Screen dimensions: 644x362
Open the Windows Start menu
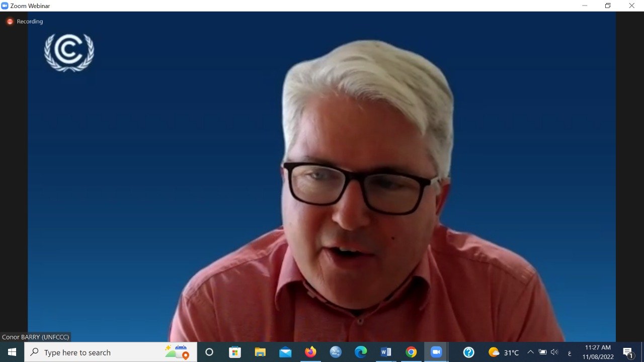[12, 352]
